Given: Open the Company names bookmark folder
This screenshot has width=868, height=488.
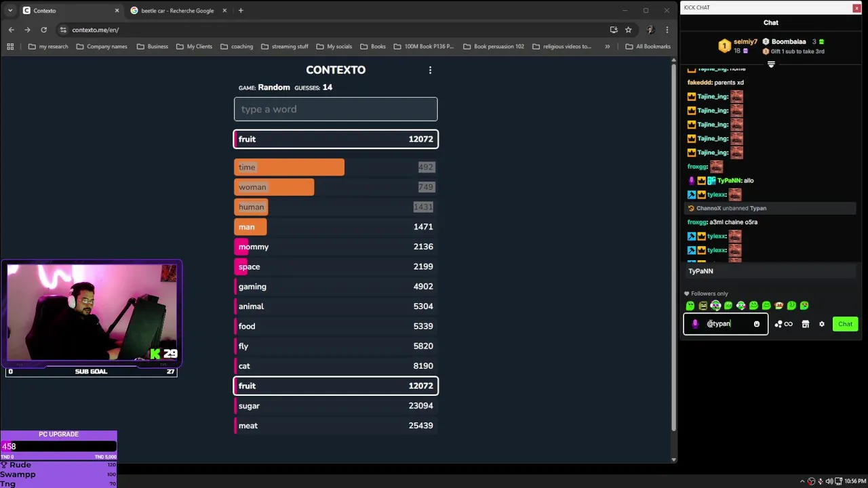Looking at the screenshot, I should (102, 47).
